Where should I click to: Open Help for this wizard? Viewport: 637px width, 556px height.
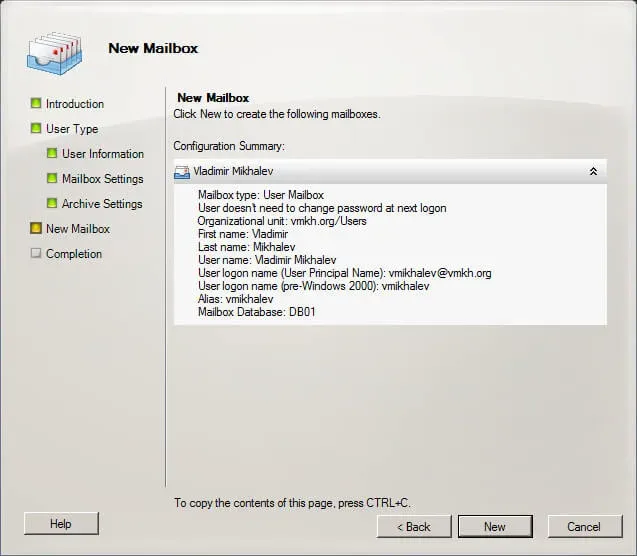coord(61,524)
